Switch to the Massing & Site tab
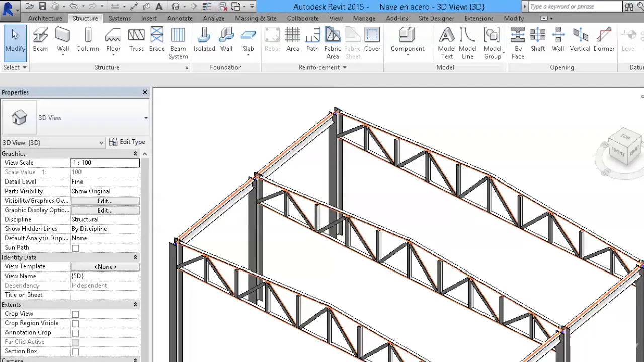This screenshot has width=644, height=362. click(x=256, y=18)
